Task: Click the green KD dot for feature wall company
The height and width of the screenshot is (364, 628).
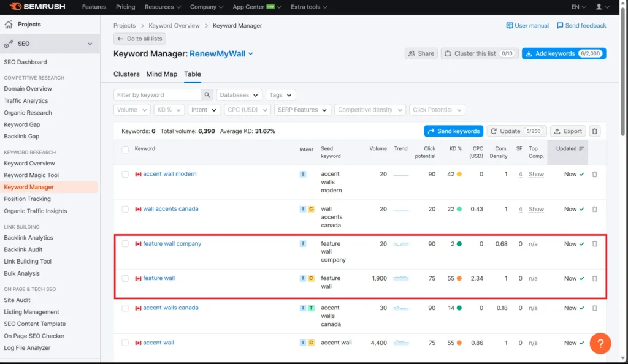Action: point(459,244)
